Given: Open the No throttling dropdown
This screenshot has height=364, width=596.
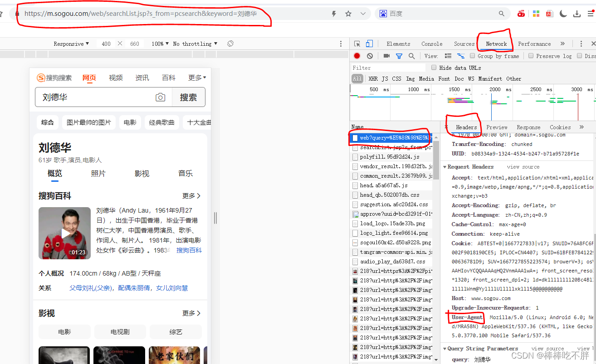Looking at the screenshot, I should [x=195, y=44].
